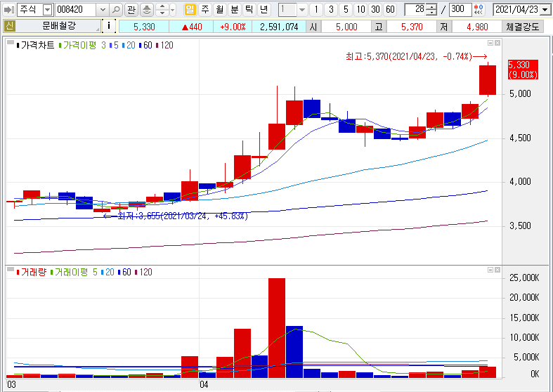
Task: Choose the 3 interval button
Action: click(x=331, y=10)
